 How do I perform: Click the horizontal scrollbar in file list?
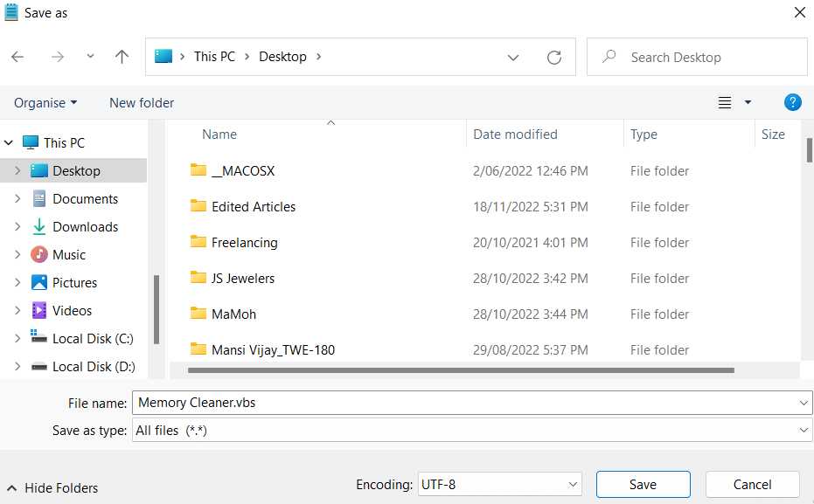tap(461, 370)
